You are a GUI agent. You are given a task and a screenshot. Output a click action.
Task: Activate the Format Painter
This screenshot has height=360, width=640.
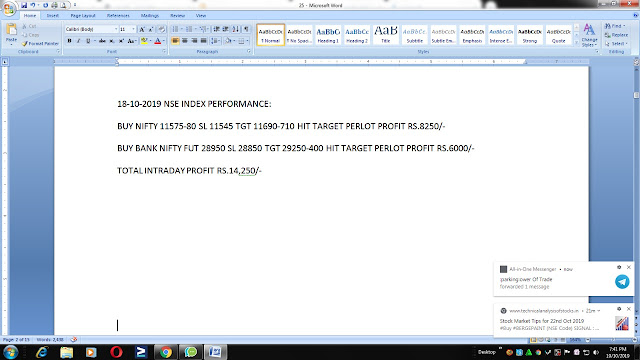40,43
